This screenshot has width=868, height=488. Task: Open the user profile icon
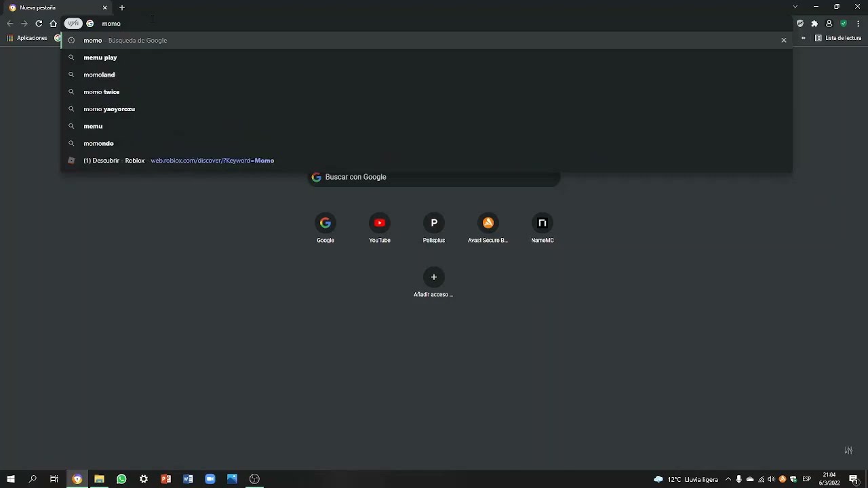click(829, 24)
